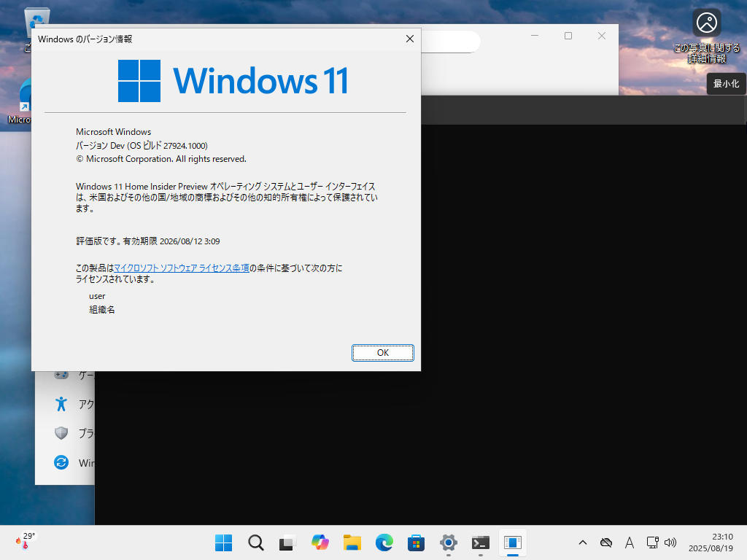Click the Microsoft Corporation copyright line
The width and height of the screenshot is (747, 560).
pyautogui.click(x=161, y=159)
